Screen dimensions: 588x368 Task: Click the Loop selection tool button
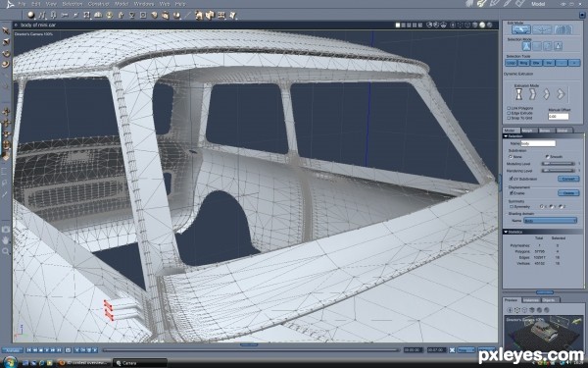(512, 63)
